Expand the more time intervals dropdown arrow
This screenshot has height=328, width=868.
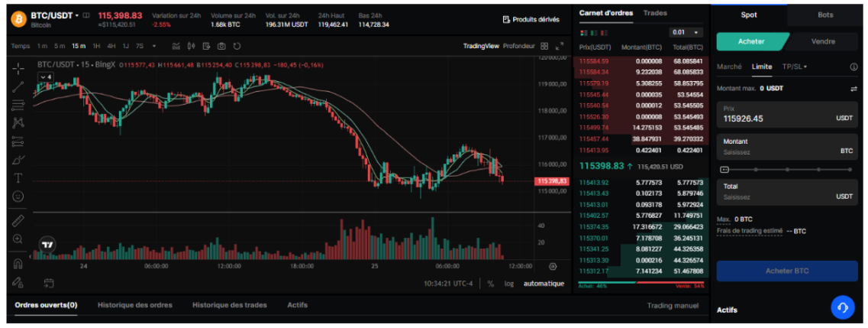point(154,46)
